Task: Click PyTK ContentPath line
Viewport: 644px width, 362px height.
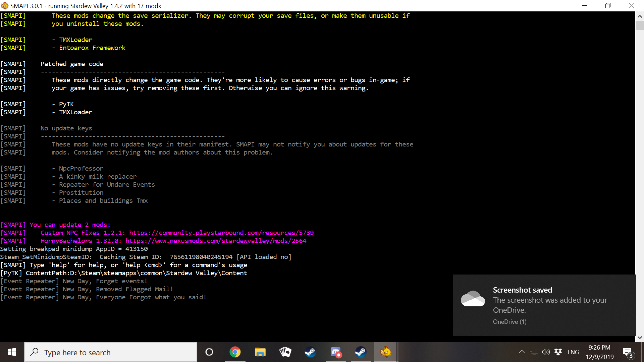Action: click(124, 273)
